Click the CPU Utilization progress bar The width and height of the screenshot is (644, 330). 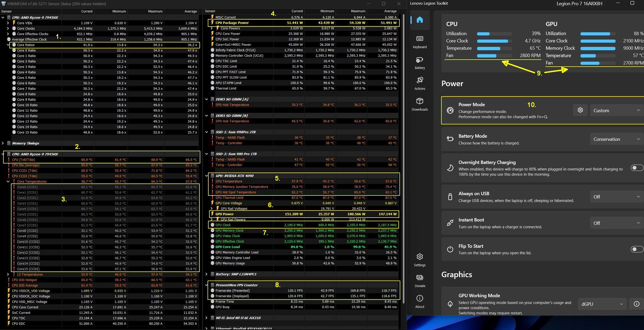coord(494,34)
